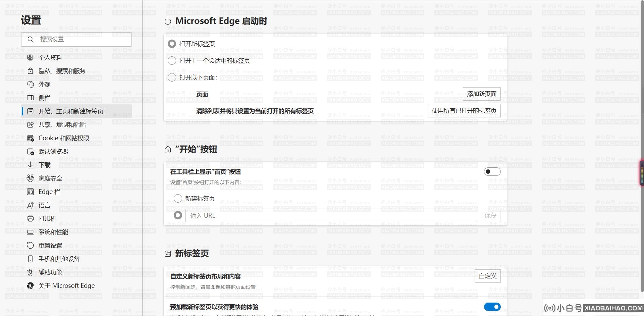
Task: Select the 打开以下页面 radio option
Action: (172, 77)
